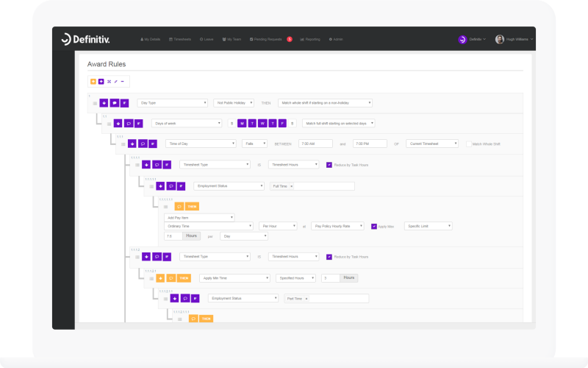Viewport: 588px width, 368px height.
Task: Open Reporting in top navigation
Action: tap(310, 39)
